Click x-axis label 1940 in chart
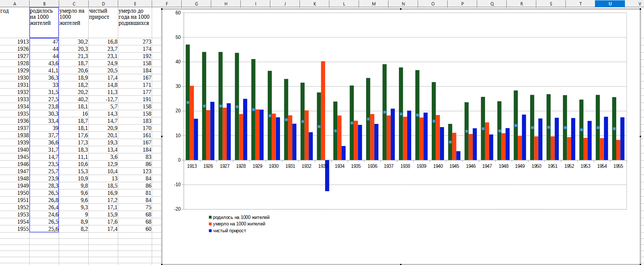Image resolution: width=644 pixels, height=265 pixels. point(438,166)
